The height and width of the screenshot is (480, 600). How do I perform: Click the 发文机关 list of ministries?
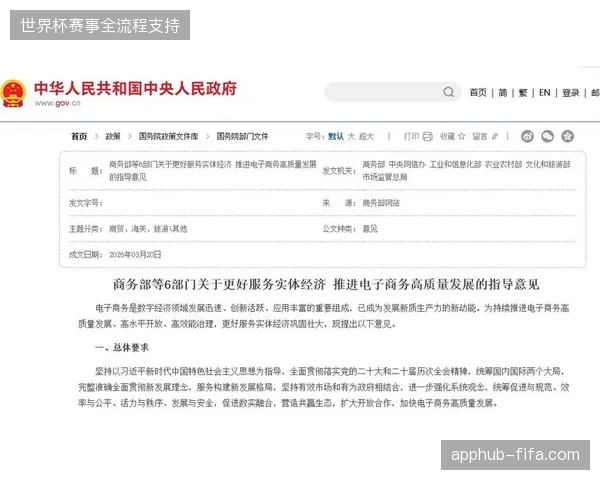click(466, 171)
